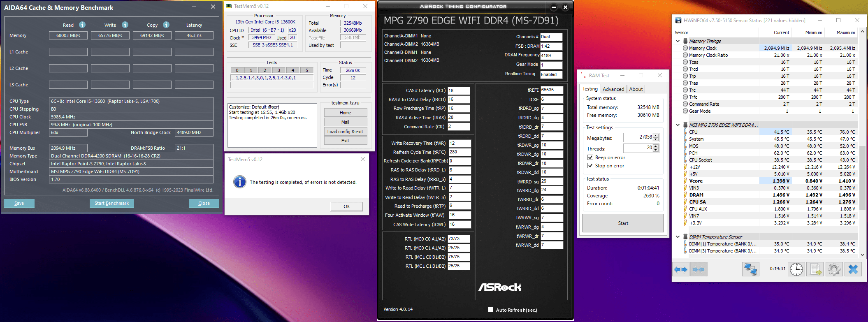The height and width of the screenshot is (322, 868).
Task: Click the Maximum column header in HWiNFO
Action: click(841, 32)
